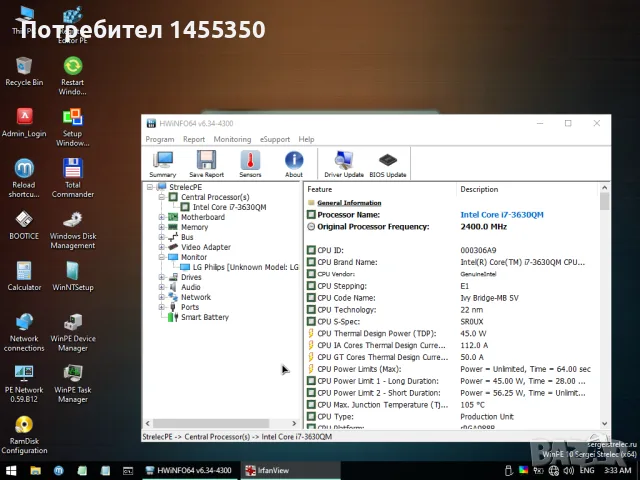Expand the Ports tree node
Image resolution: width=640 pixels, height=480 pixels.
pyautogui.click(x=162, y=307)
